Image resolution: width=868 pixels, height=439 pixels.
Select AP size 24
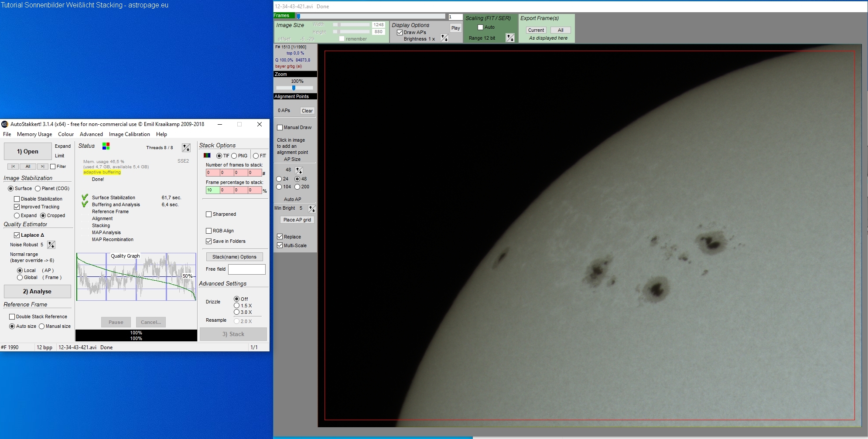pyautogui.click(x=279, y=179)
